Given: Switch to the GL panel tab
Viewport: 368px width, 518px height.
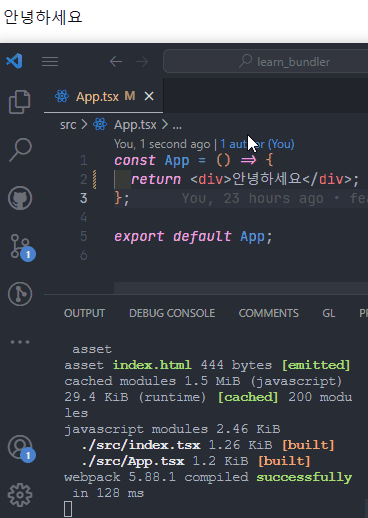Looking at the screenshot, I should [328, 313].
